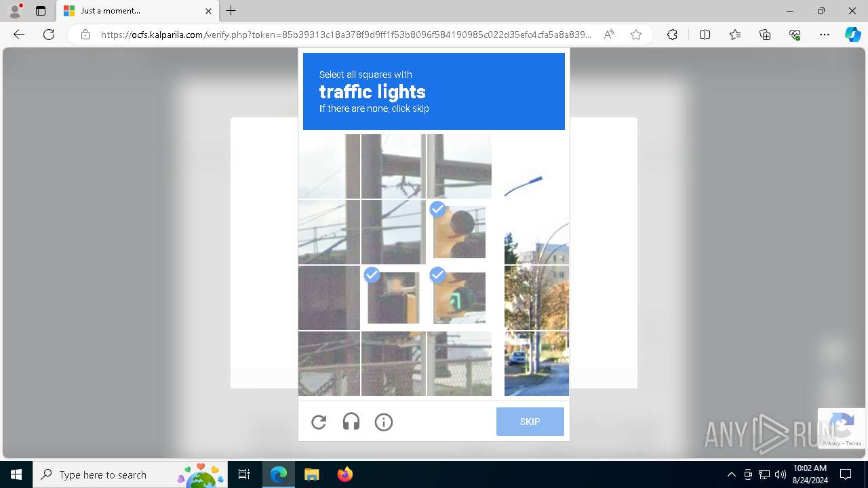The image size is (868, 488).
Task: Open Microsoft Edge from taskbar
Action: coord(279,474)
